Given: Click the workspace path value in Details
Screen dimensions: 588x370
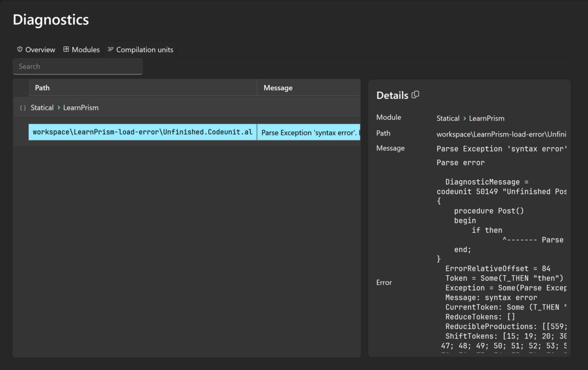Looking at the screenshot, I should click(x=501, y=134).
